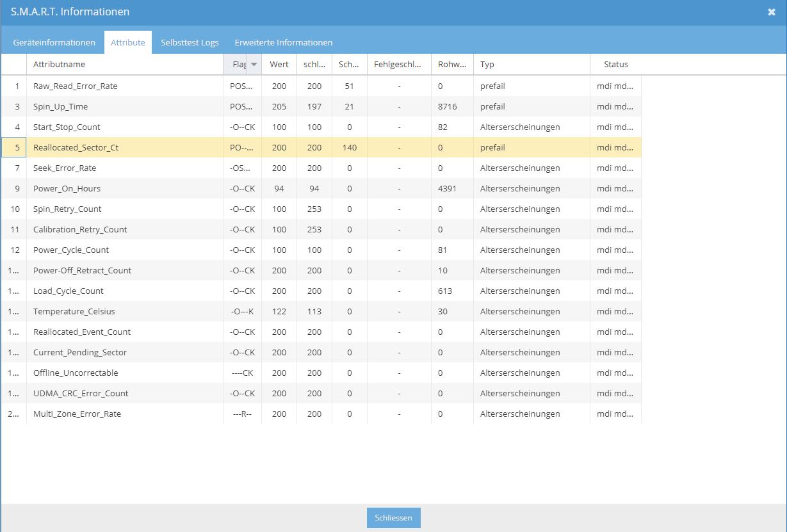Screen dimensions: 787x532
Task: Click raw value 8716 of Spin_Up_Time
Action: coord(448,106)
